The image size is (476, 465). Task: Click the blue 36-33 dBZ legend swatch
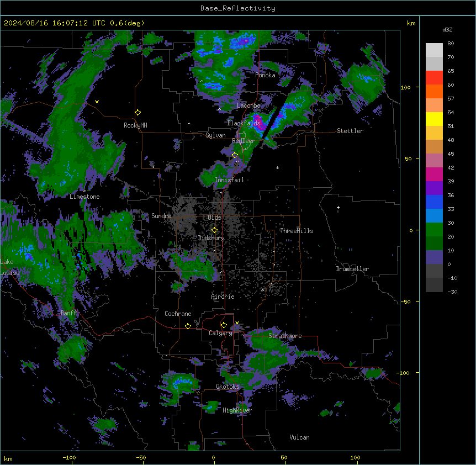coord(434,202)
